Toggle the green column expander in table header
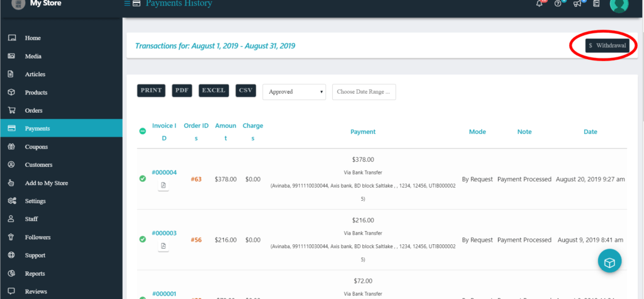This screenshot has height=299, width=644. point(143,131)
